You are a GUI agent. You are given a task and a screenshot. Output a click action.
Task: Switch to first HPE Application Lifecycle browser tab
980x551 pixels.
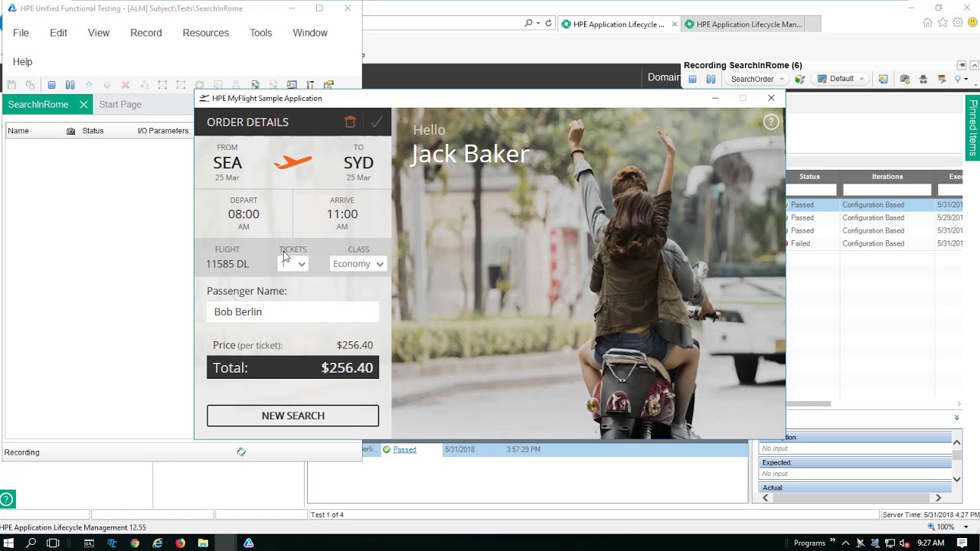pos(619,24)
